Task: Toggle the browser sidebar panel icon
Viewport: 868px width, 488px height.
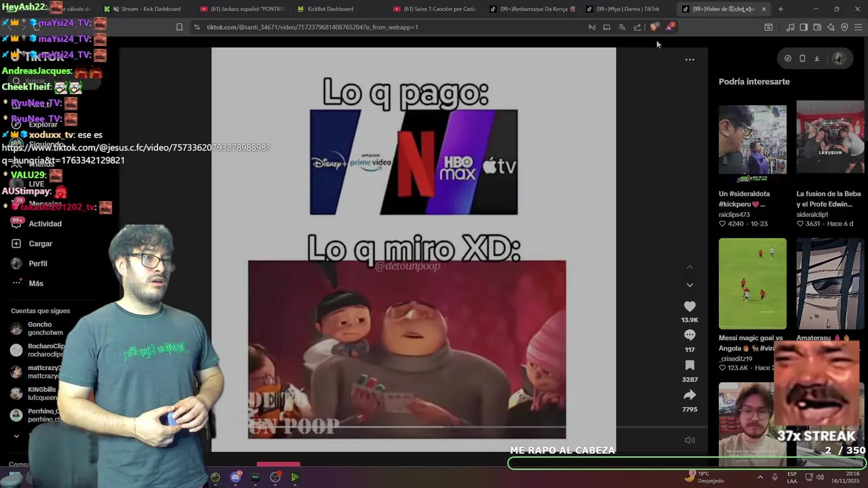Action: pyautogui.click(x=804, y=27)
